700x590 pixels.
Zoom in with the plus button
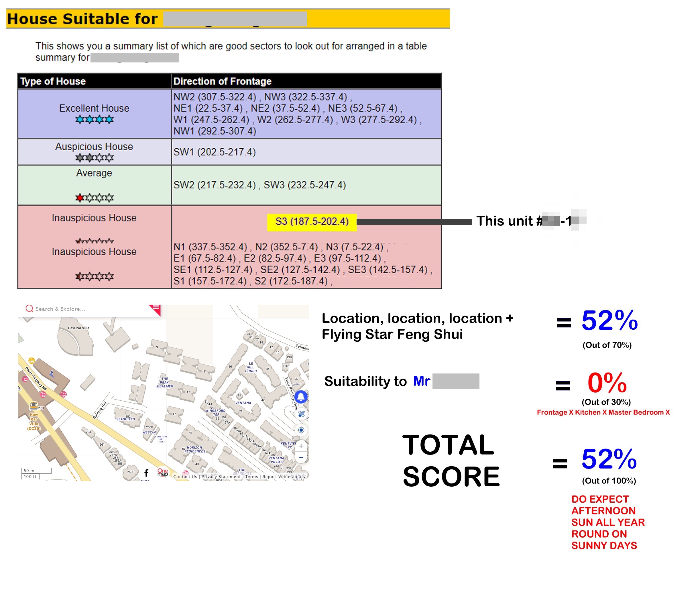click(x=301, y=446)
